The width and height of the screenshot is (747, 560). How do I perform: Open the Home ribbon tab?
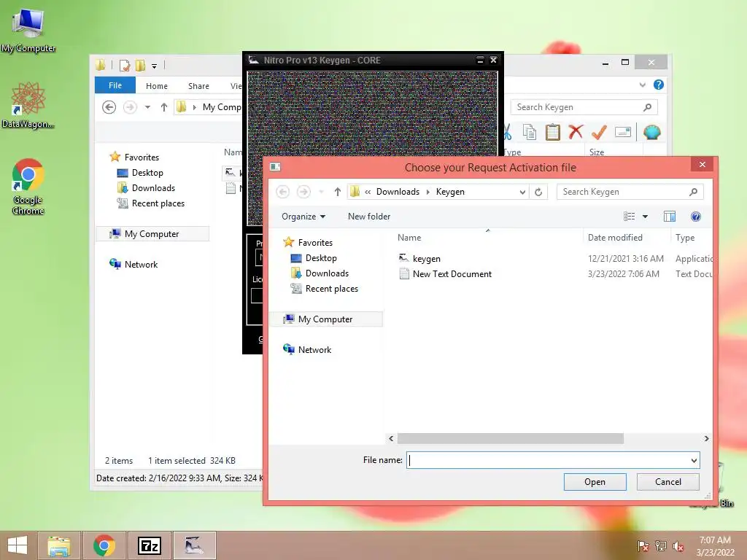pos(157,86)
